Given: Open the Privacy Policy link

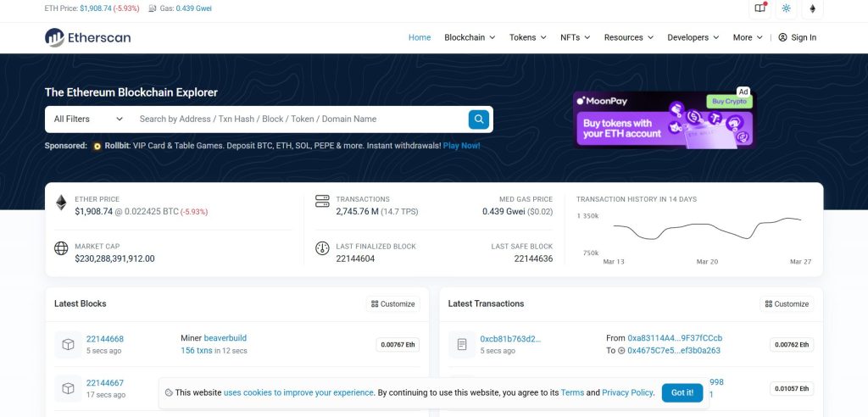Looking at the screenshot, I should tap(628, 392).
